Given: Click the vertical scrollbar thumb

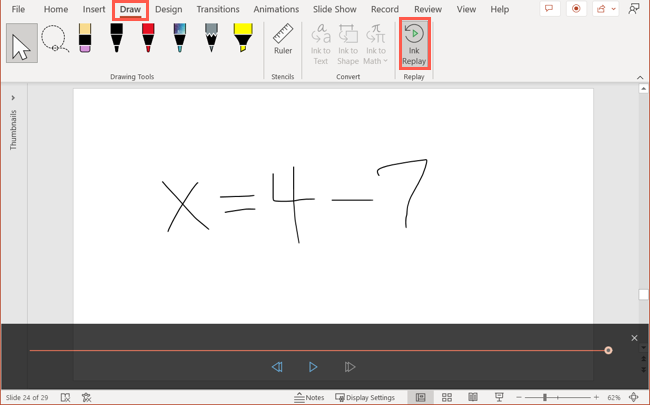Looking at the screenshot, I should click(643, 294).
